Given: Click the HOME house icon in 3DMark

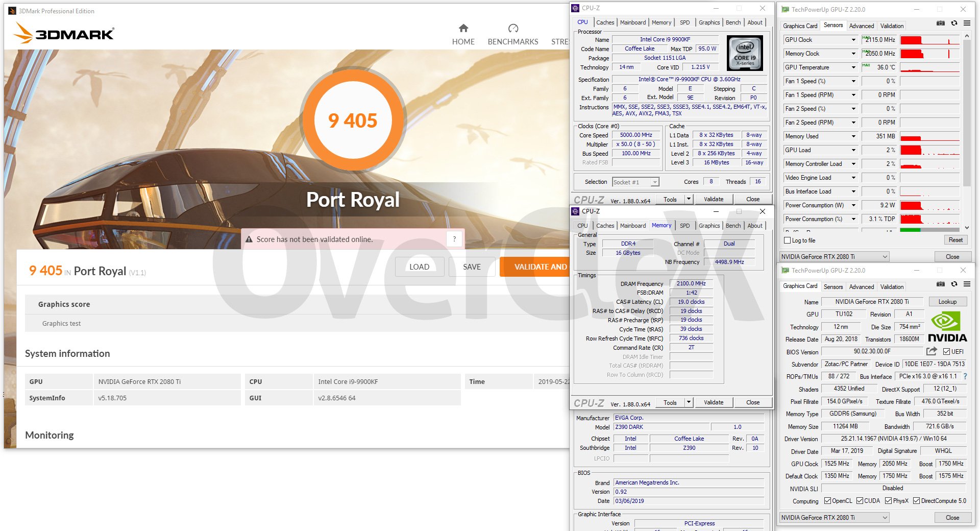Looking at the screenshot, I should tap(463, 28).
